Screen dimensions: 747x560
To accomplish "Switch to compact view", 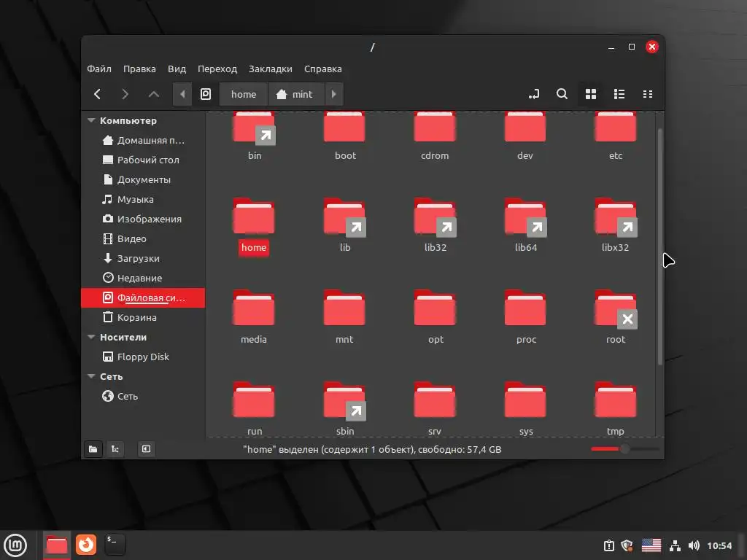I will click(x=648, y=94).
